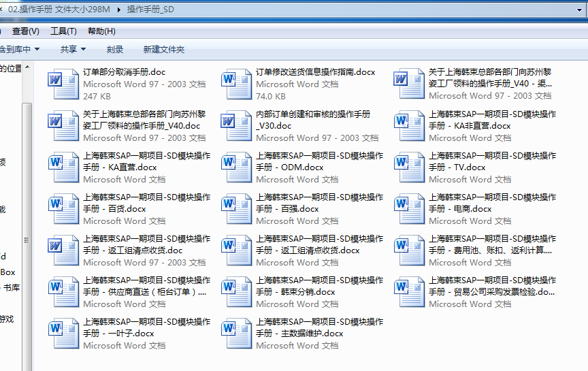Click navigation pane scroll up arrow

pos(27,67)
